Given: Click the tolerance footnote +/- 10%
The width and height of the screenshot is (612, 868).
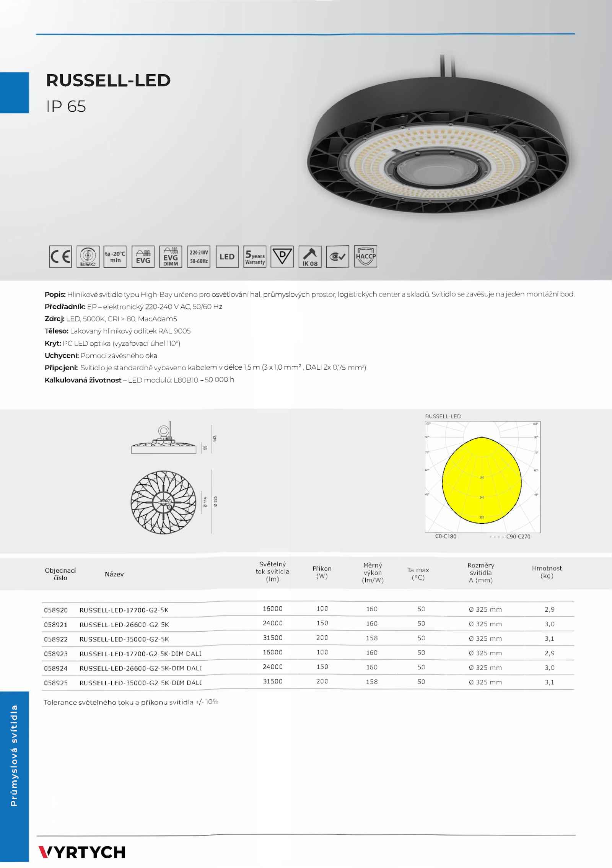Looking at the screenshot, I should pos(131,702).
